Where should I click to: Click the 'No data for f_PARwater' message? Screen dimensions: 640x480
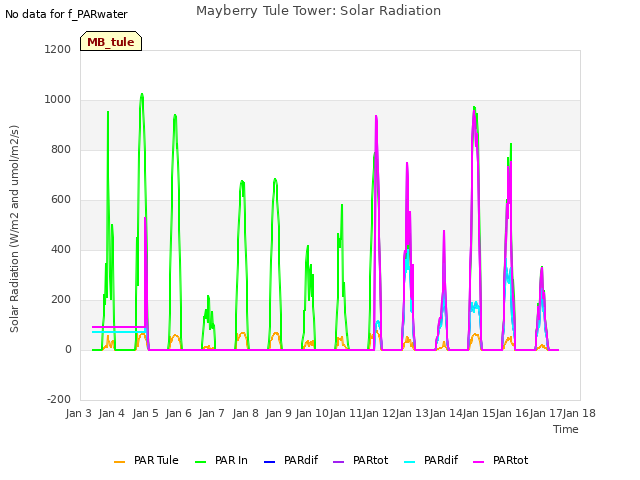(x=66, y=14)
